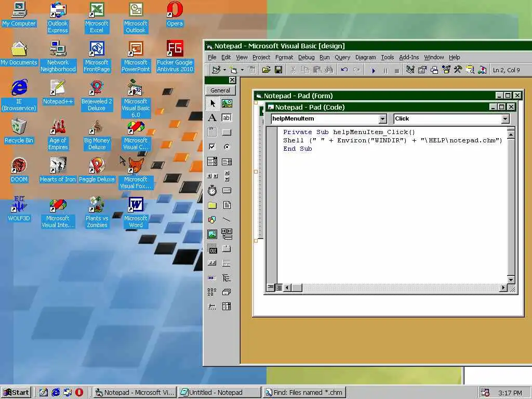Select the Pointer tool in the toolbox
532x399 pixels.
tap(212, 103)
